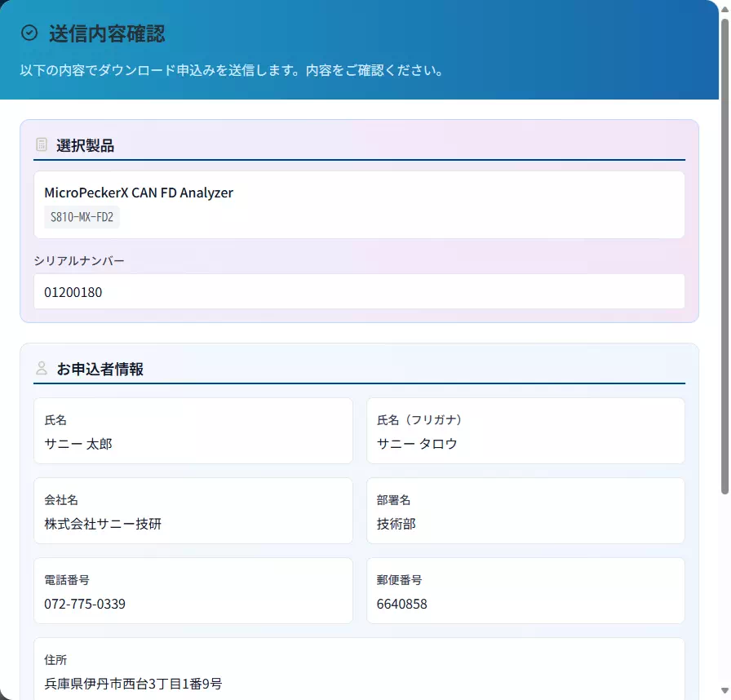Select the 部署名 entry 技術部
Screen dimensions: 731x700
[x=525, y=511]
